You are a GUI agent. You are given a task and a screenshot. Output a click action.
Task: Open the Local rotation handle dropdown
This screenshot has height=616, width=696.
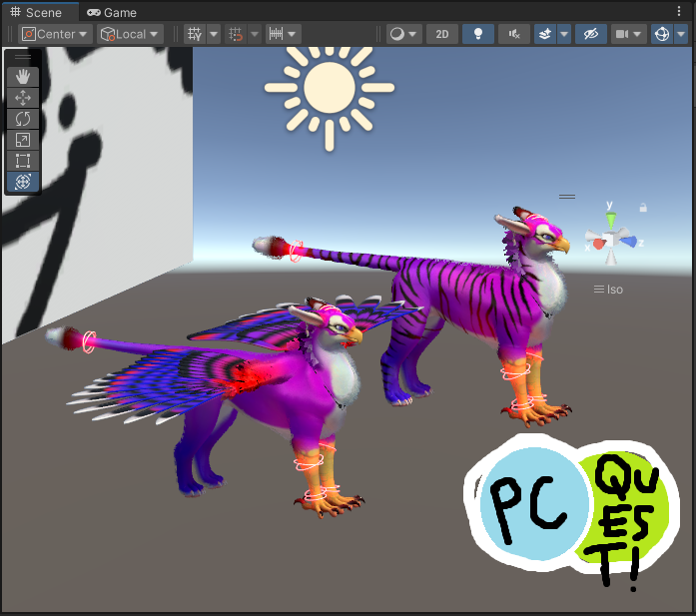pyautogui.click(x=130, y=34)
